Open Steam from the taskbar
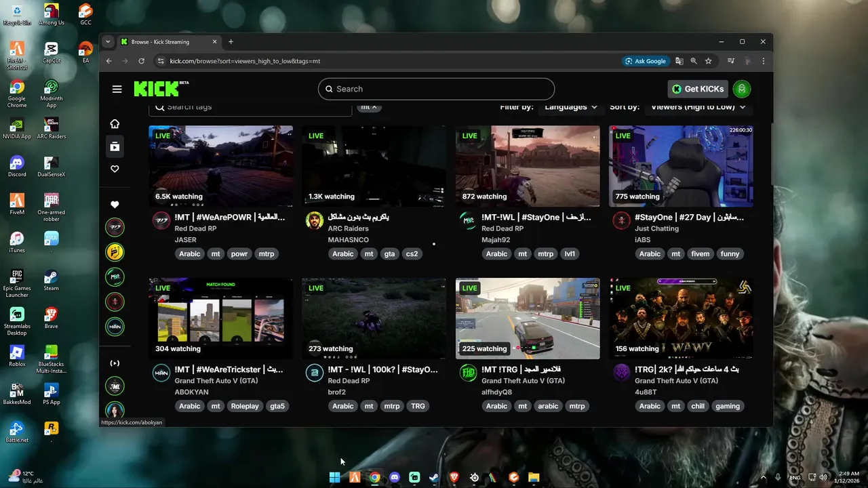Screen dimensions: 868x488 pyautogui.click(x=434, y=477)
